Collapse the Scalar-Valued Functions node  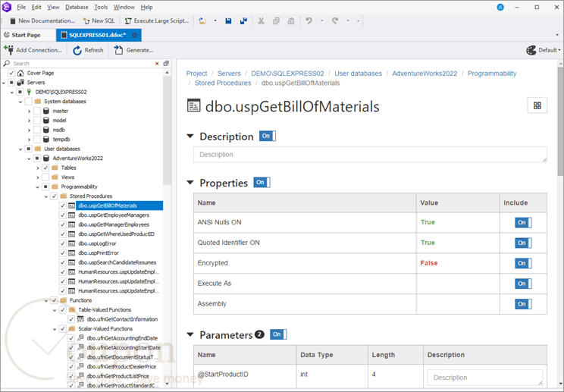click(x=55, y=329)
